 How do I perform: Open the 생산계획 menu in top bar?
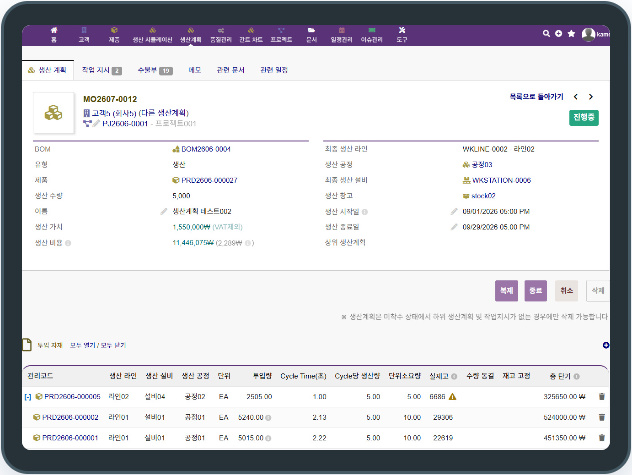191,35
